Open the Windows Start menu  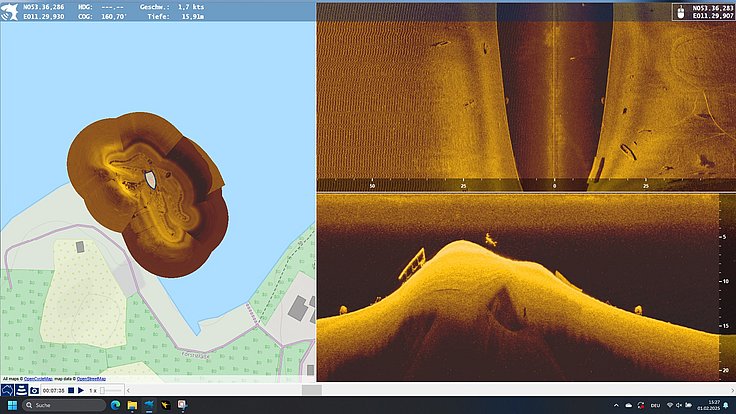coord(12,405)
